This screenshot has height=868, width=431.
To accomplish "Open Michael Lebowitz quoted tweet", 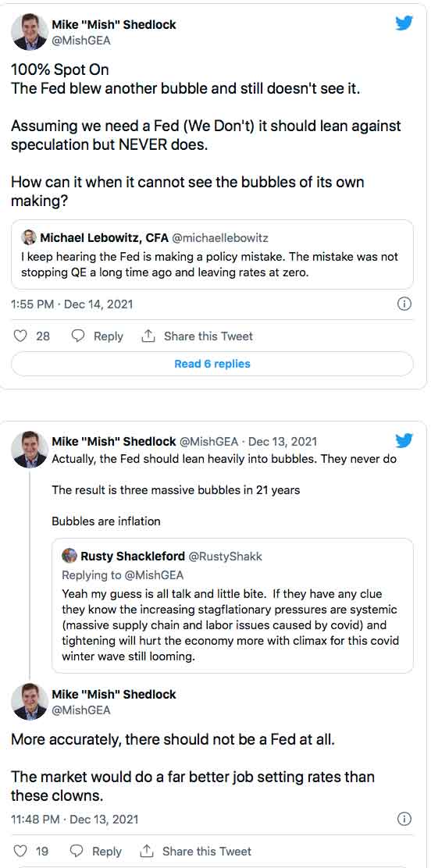I will point(212,254).
